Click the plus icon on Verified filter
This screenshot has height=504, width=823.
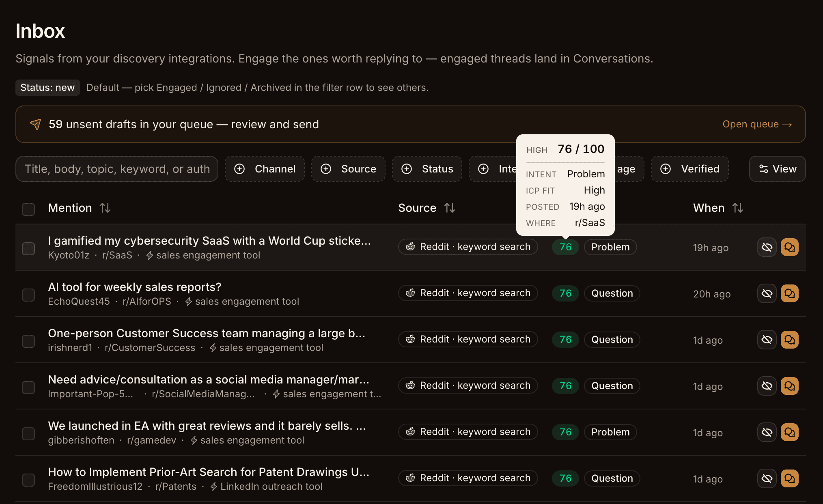tap(666, 169)
